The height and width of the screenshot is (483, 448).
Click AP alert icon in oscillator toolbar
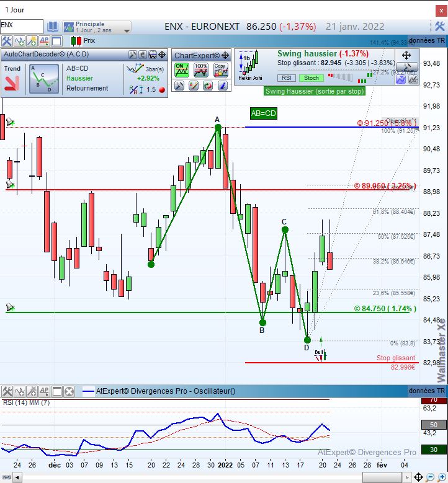tap(44, 391)
